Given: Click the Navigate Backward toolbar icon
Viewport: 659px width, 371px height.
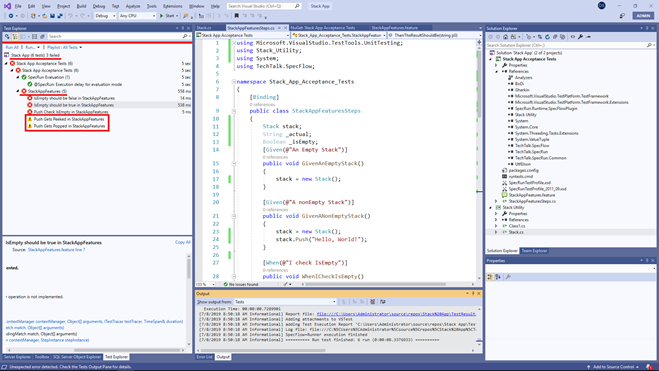Looking at the screenshot, I should coord(11,16).
